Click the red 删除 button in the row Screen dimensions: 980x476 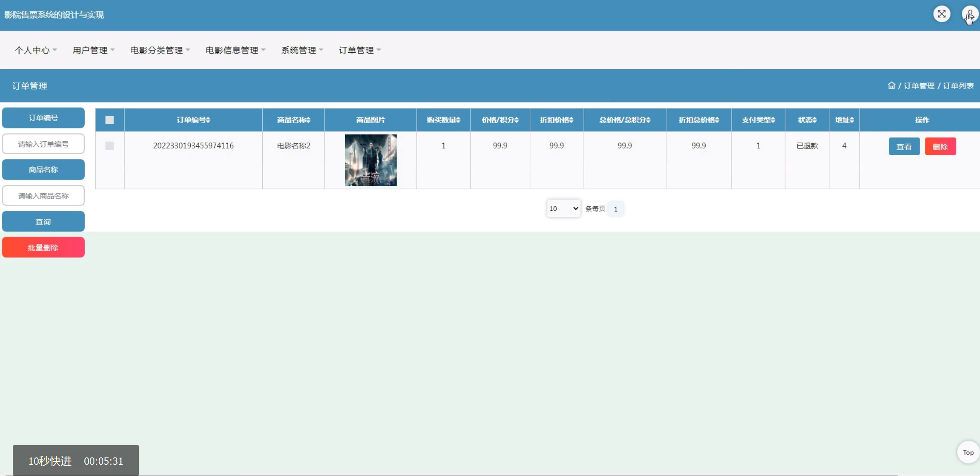941,146
